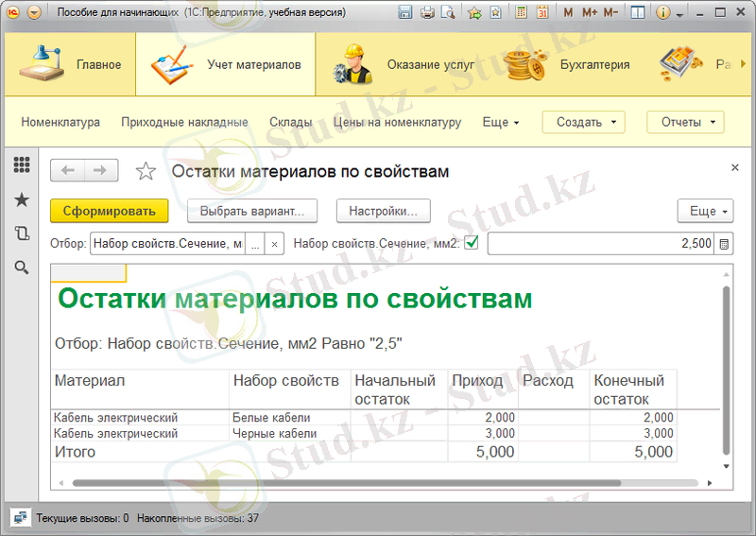Click the horizontal scrollbar under the report

pyautogui.click(x=378, y=482)
